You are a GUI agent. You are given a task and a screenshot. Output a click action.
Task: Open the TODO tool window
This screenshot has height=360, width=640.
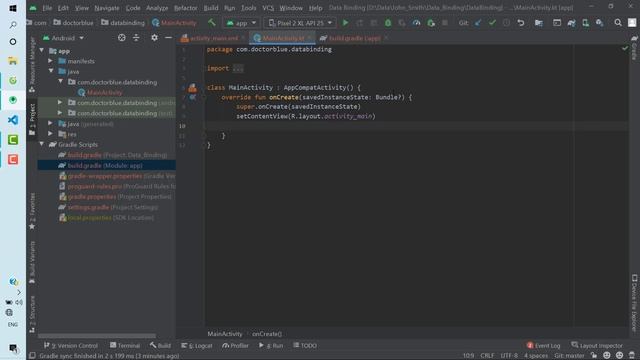point(304,346)
